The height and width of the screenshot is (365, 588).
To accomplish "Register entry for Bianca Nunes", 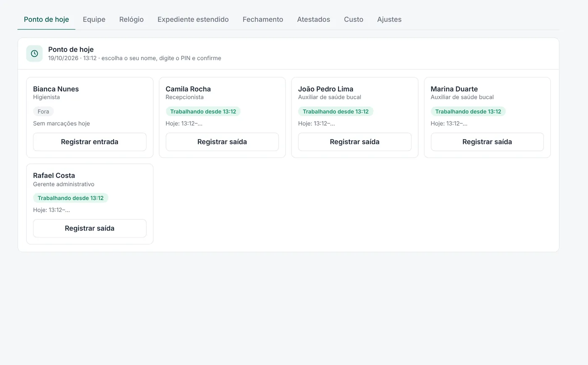I will [89, 142].
